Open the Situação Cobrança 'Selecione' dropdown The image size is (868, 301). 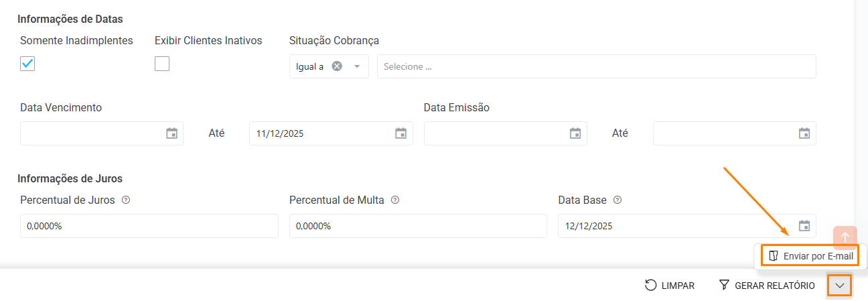coord(596,66)
